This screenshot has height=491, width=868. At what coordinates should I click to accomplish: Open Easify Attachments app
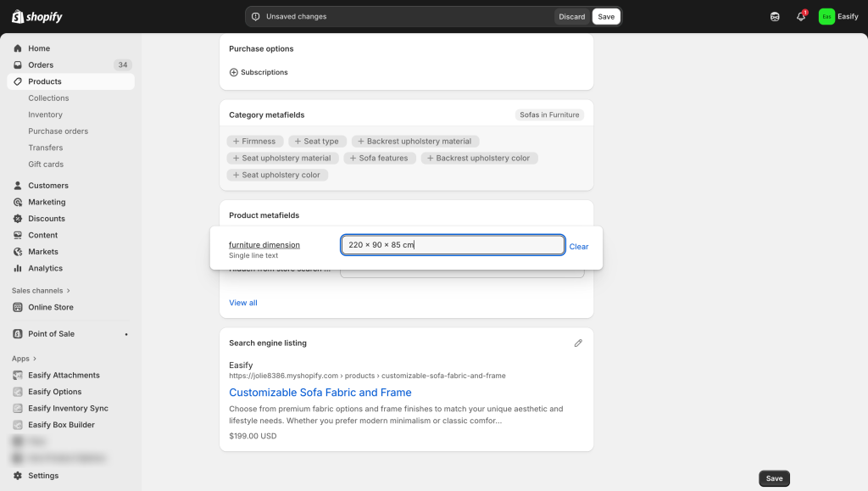(x=64, y=375)
